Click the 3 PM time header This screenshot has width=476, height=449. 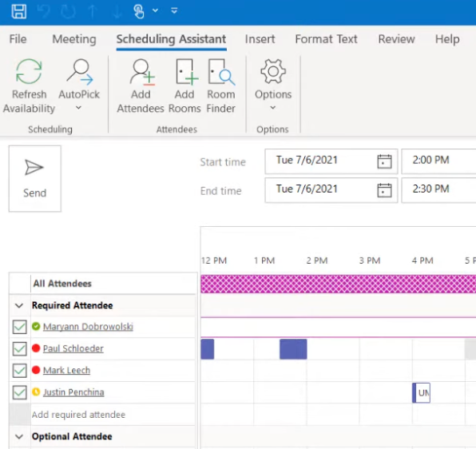tap(370, 260)
